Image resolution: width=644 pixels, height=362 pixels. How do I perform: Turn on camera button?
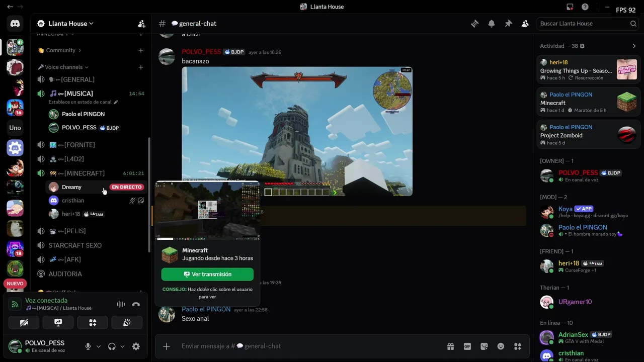[24, 323]
